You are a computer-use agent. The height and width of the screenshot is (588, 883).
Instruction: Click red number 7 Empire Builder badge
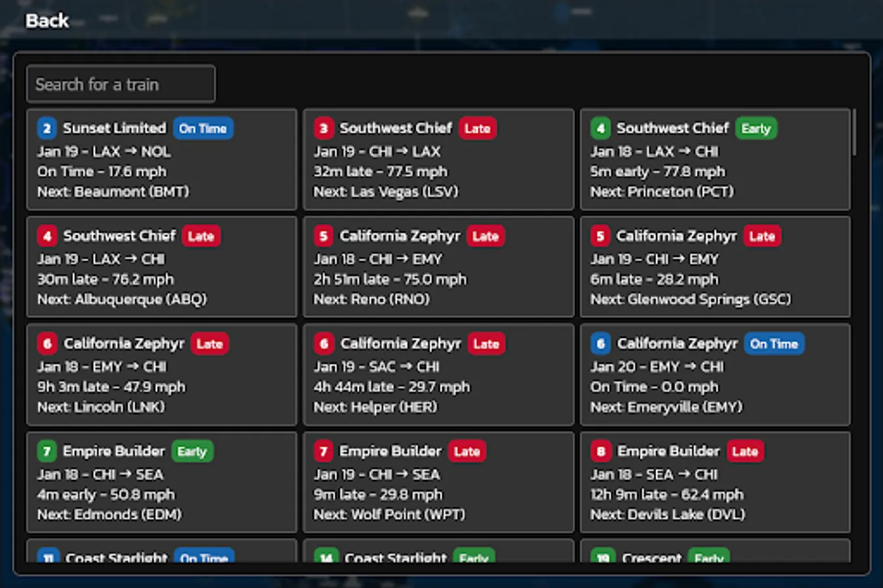pyautogui.click(x=324, y=452)
